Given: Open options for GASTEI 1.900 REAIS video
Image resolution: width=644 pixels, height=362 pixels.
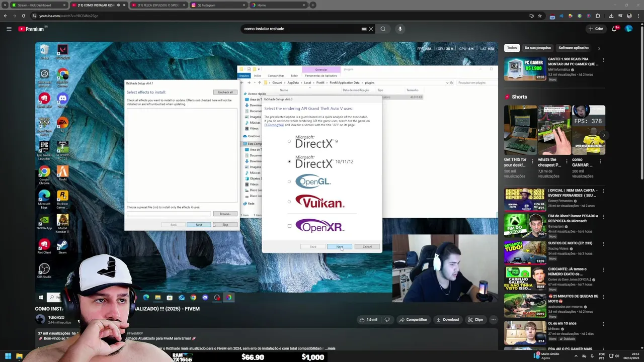Looking at the screenshot, I should (603, 60).
